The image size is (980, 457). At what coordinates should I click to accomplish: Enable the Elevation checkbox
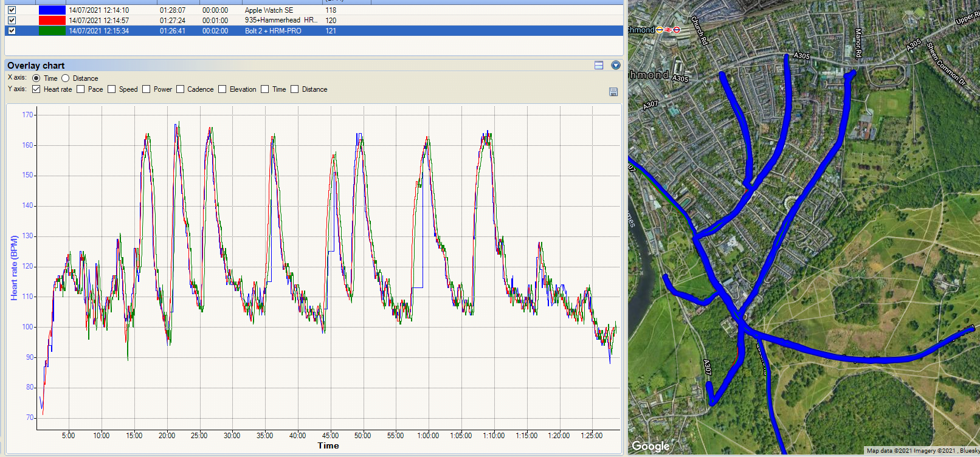223,89
